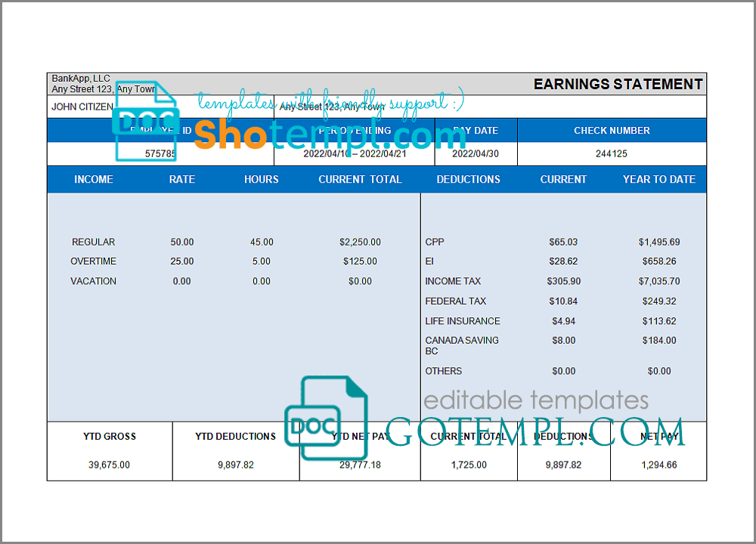
Task: Select the OVERTIME current total $125.00
Action: [360, 261]
